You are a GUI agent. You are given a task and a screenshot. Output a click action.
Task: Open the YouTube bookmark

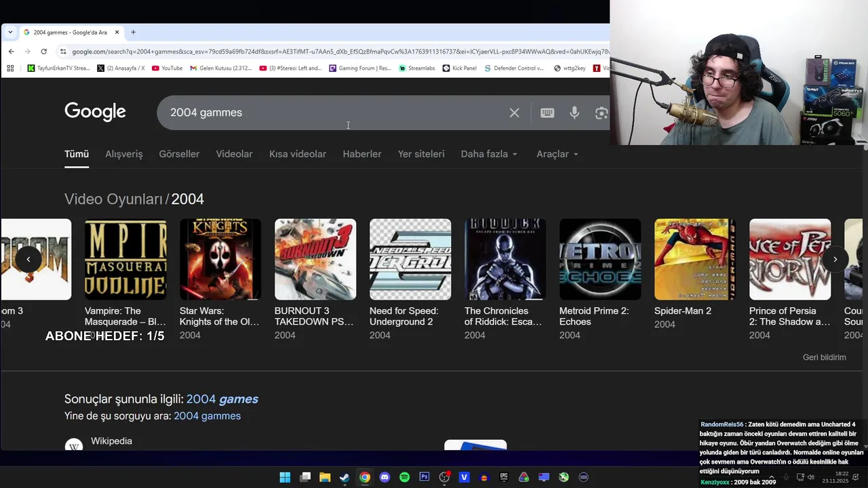(x=167, y=68)
